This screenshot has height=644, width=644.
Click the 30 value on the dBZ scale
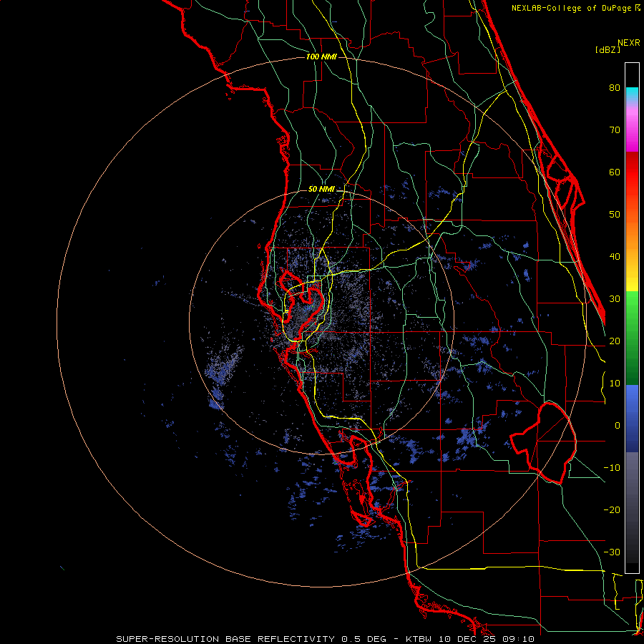(x=615, y=299)
